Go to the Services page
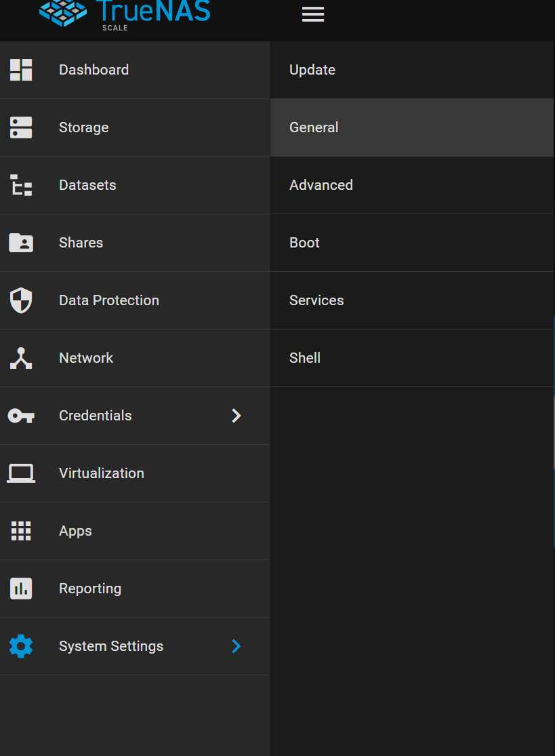Image resolution: width=555 pixels, height=756 pixels. (316, 300)
